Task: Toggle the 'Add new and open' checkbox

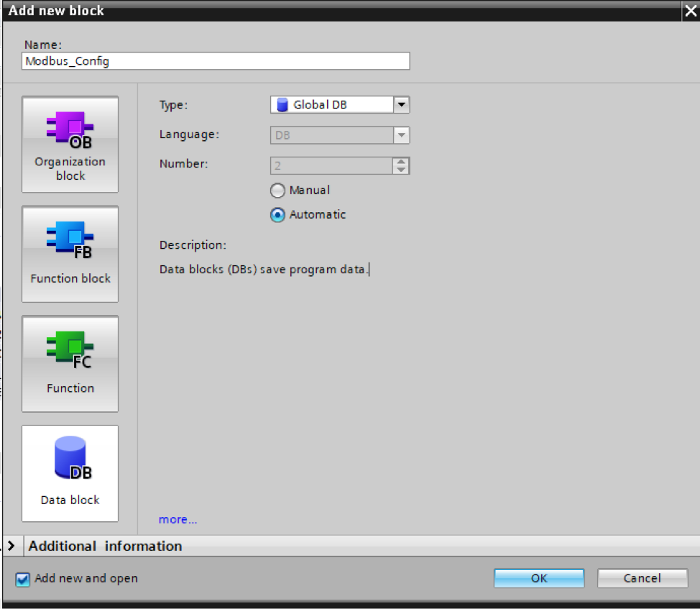Action: [x=22, y=579]
